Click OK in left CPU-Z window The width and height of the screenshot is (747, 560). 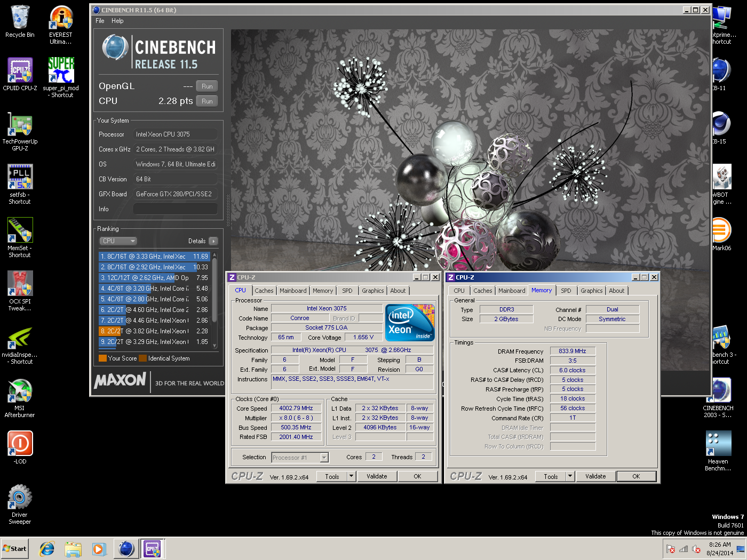417,477
